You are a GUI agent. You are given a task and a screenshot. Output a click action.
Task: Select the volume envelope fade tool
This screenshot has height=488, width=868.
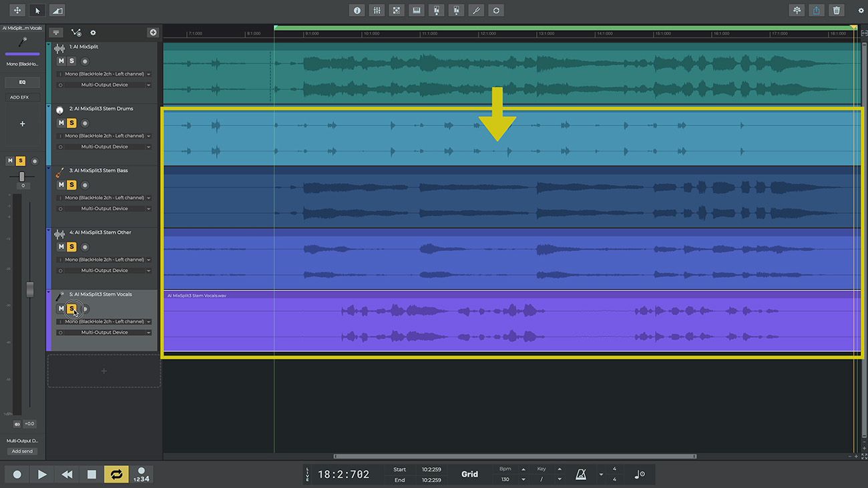pos(57,11)
